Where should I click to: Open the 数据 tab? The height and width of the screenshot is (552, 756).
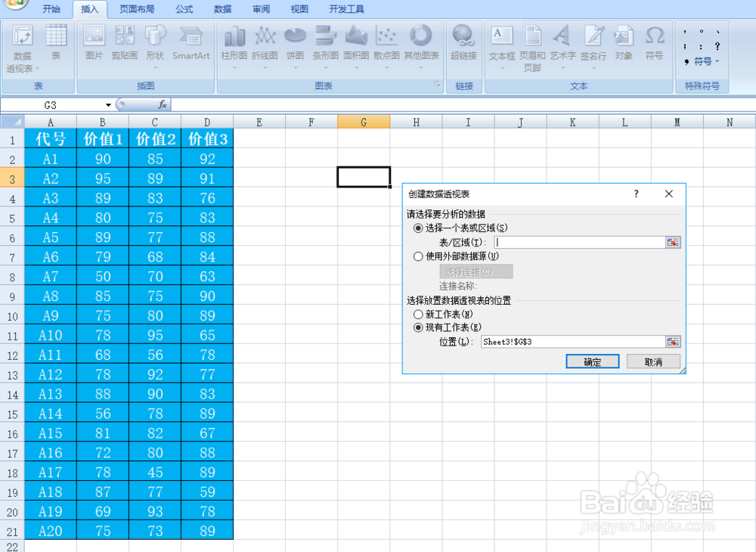(222, 8)
